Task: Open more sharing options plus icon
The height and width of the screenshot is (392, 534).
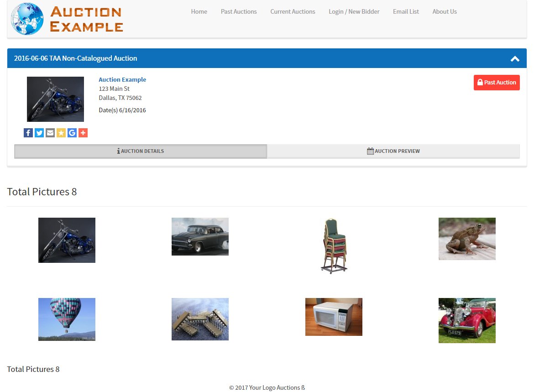Action: [83, 133]
